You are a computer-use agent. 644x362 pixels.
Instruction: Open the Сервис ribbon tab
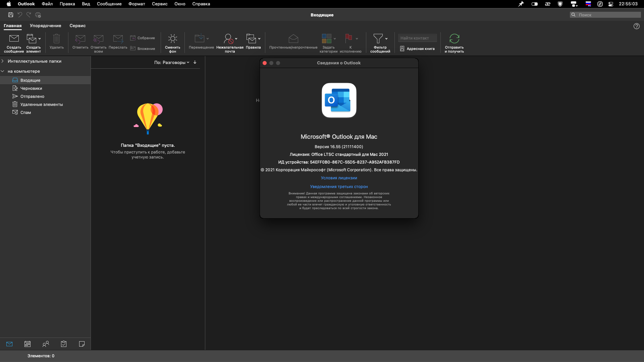click(x=77, y=25)
